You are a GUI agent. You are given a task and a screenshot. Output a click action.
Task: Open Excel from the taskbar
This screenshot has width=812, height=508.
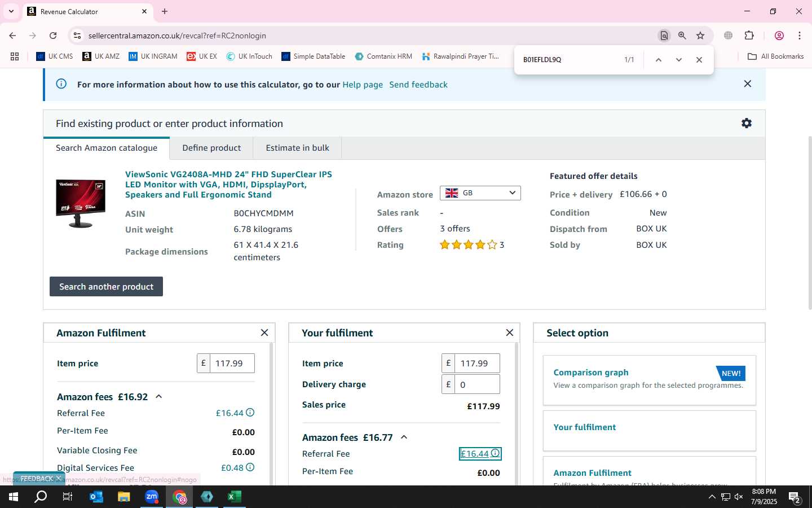pyautogui.click(x=234, y=497)
